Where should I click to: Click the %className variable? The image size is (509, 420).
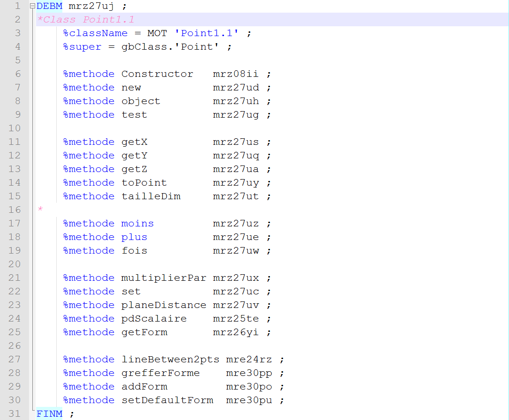coord(95,33)
